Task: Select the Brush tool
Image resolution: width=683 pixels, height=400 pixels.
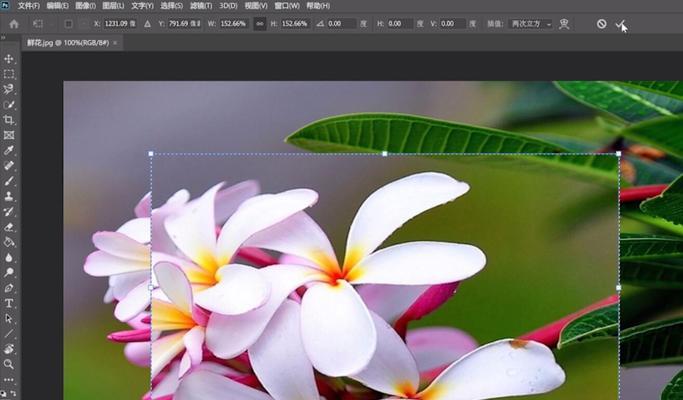Action: click(9, 181)
